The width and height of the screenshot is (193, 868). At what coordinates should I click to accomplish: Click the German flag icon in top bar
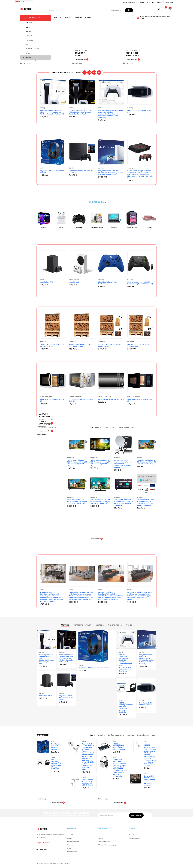(17, 1)
